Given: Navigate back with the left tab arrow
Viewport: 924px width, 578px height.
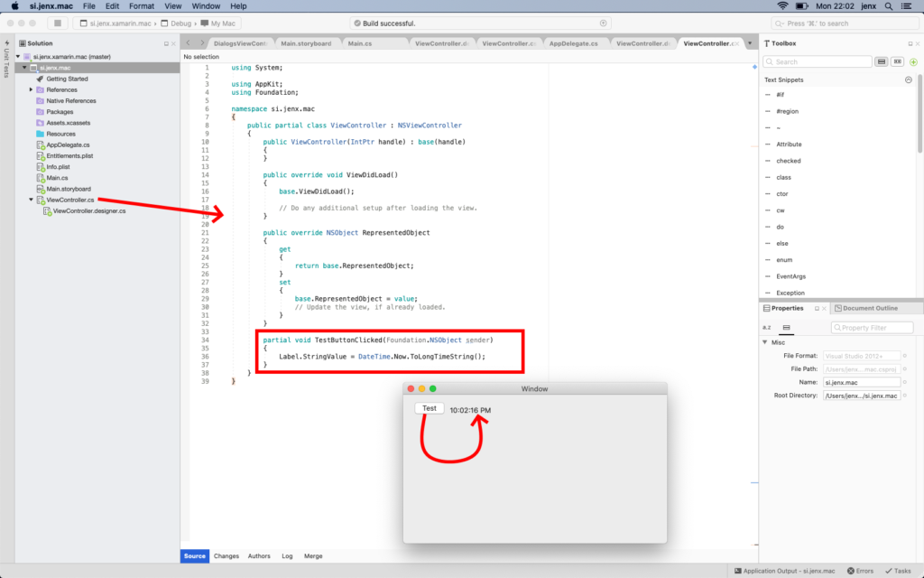Looking at the screenshot, I should click(x=189, y=43).
